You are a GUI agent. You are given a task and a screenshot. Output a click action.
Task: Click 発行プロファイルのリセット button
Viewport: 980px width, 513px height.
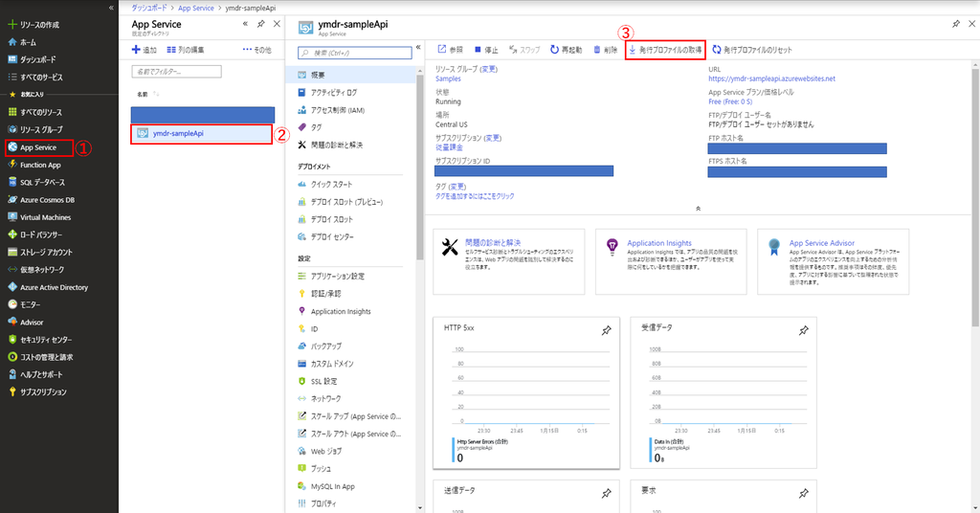pos(752,50)
